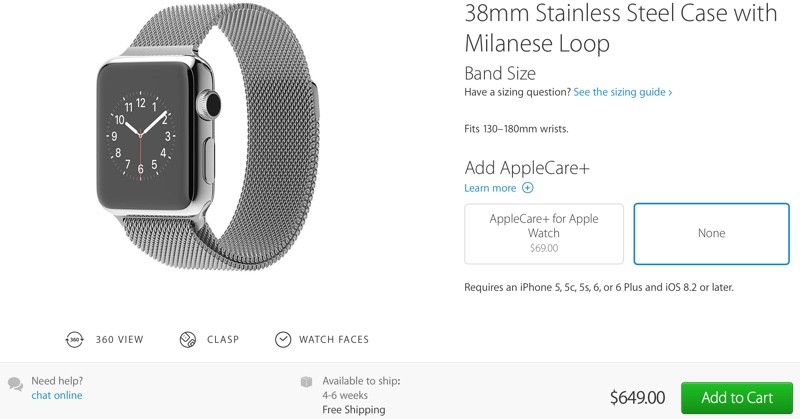
Task: Expand AppleCare+ info with plus icon
Action: (528, 188)
